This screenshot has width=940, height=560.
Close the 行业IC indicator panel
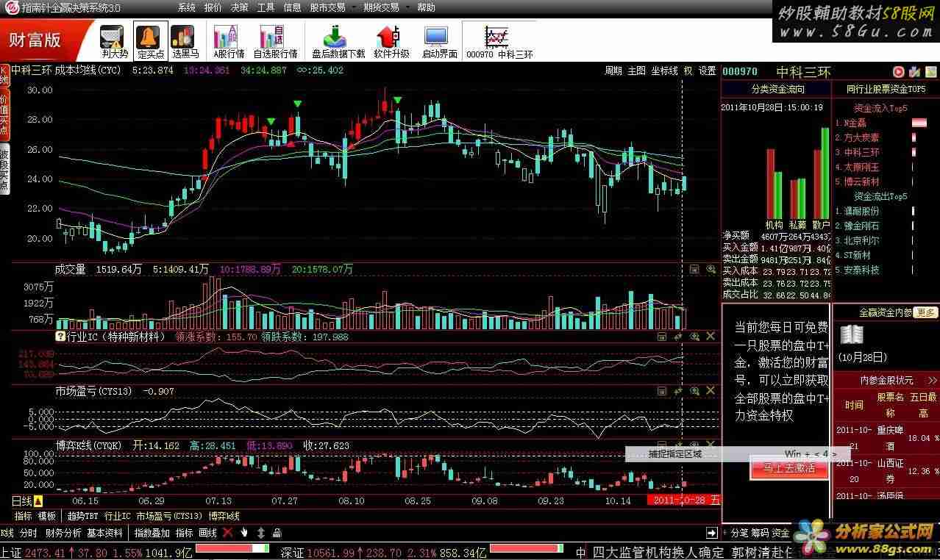coord(711,336)
